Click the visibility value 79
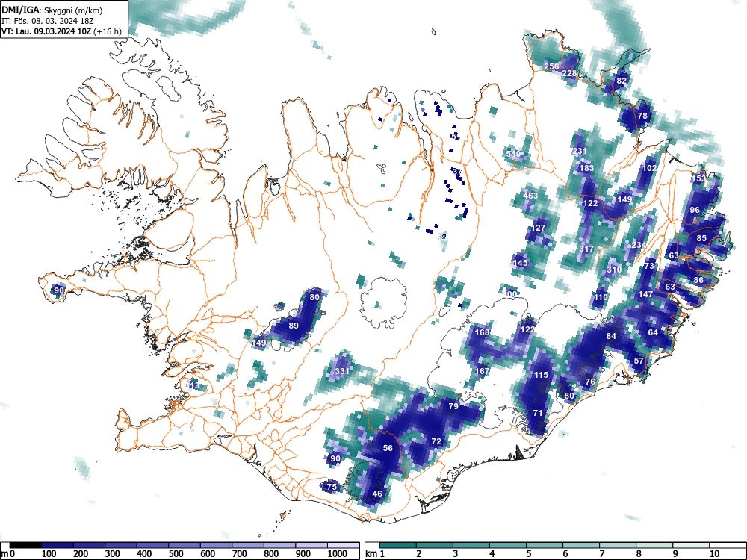747x560 pixels. coord(453,406)
